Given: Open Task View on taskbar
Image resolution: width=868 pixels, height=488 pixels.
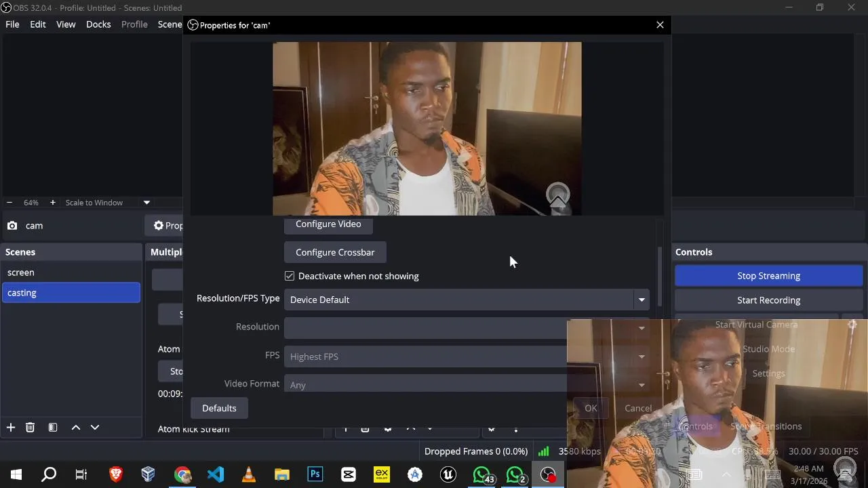Looking at the screenshot, I should point(81,474).
